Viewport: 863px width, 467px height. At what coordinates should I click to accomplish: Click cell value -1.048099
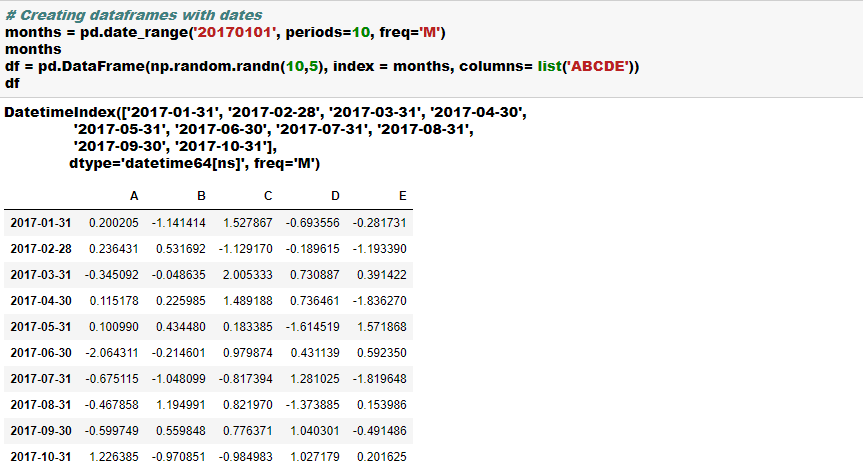(x=178, y=379)
